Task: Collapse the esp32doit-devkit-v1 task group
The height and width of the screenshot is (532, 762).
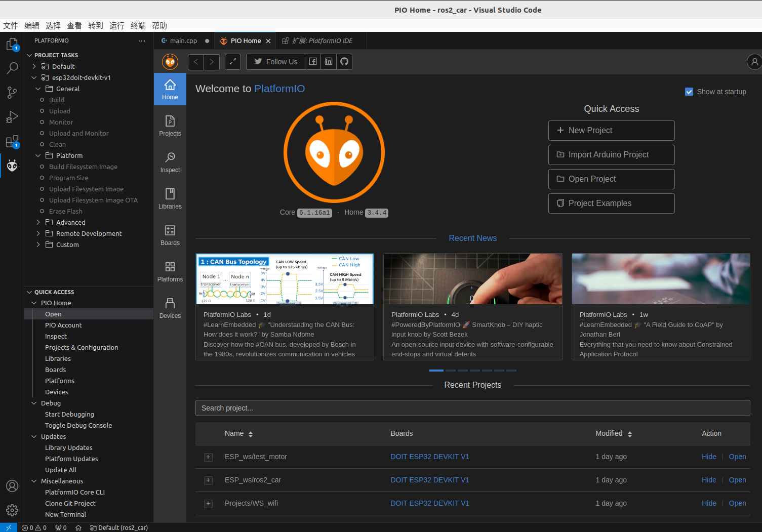Action: point(34,77)
